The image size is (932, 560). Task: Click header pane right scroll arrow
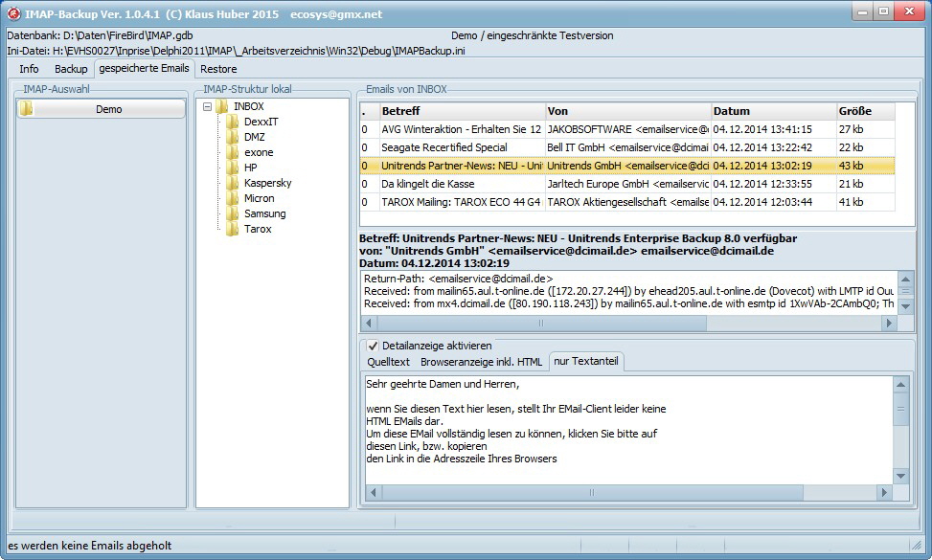pyautogui.click(x=889, y=323)
